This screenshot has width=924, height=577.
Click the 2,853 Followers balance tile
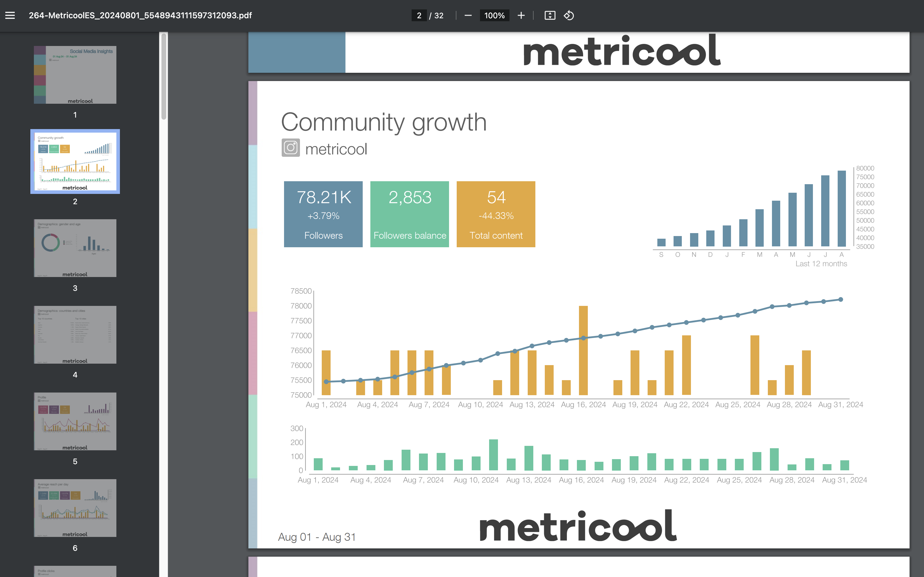pos(410,214)
